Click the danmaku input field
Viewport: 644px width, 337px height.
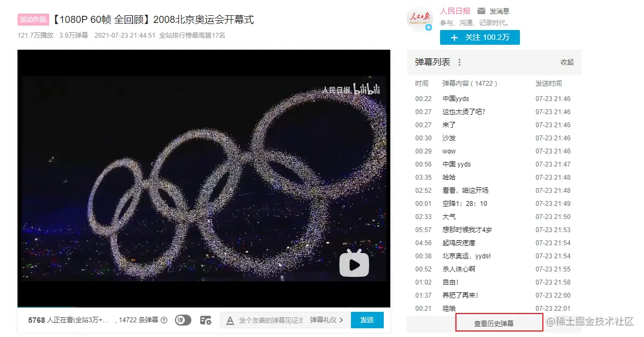point(272,320)
